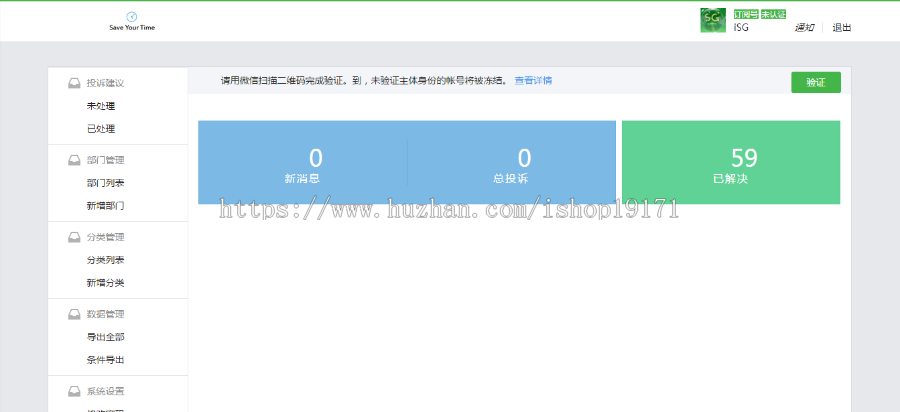Click the tray icon beside 部门管理
This screenshot has height=412, width=900.
[74, 160]
